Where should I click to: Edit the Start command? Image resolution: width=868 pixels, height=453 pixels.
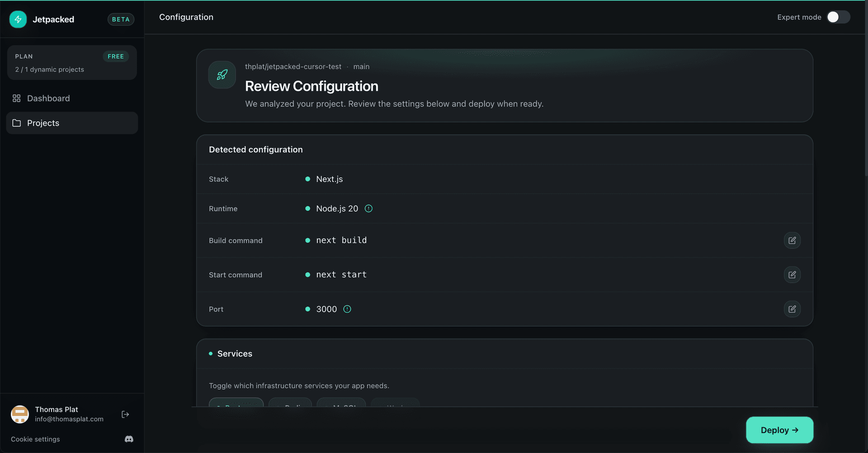click(x=792, y=275)
